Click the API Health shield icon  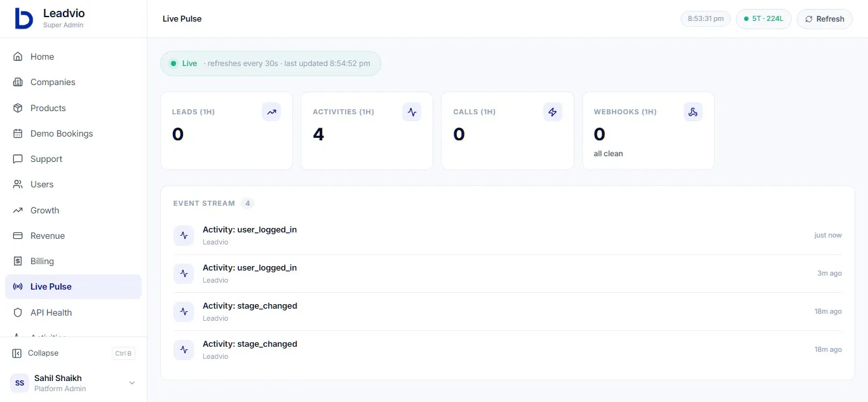18,312
